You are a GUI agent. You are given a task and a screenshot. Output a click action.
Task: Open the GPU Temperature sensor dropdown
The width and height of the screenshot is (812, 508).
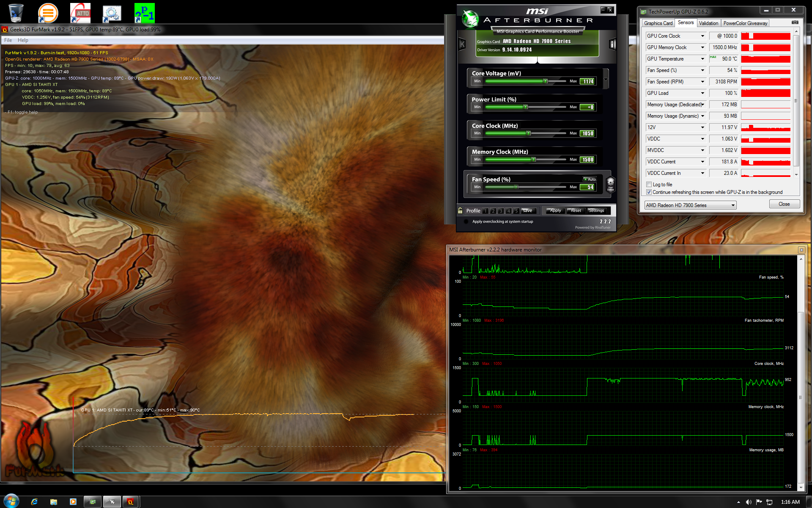point(702,59)
